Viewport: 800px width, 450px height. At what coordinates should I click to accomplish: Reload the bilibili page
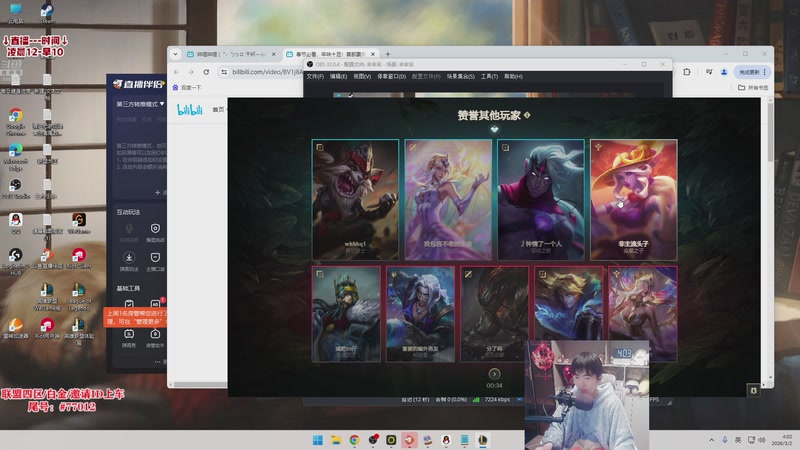(x=206, y=72)
